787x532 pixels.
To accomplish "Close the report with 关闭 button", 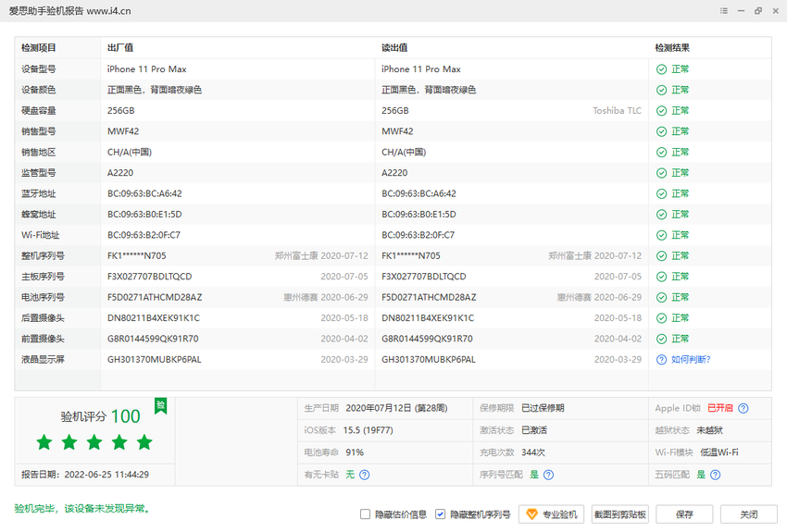I will 749,514.
